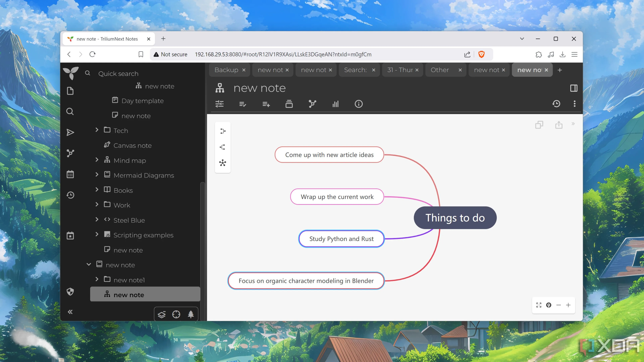Open protected session shield icon
Screen dimensions: 644x362
[x=70, y=292]
